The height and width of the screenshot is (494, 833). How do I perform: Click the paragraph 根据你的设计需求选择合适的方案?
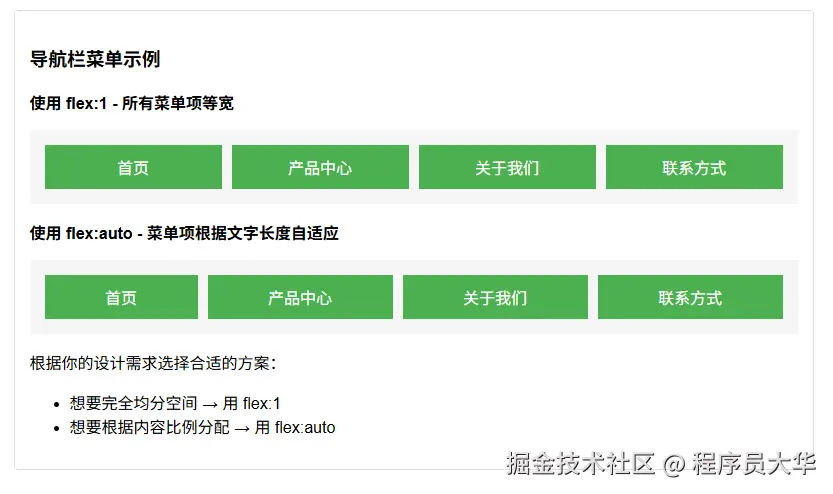coord(153,363)
